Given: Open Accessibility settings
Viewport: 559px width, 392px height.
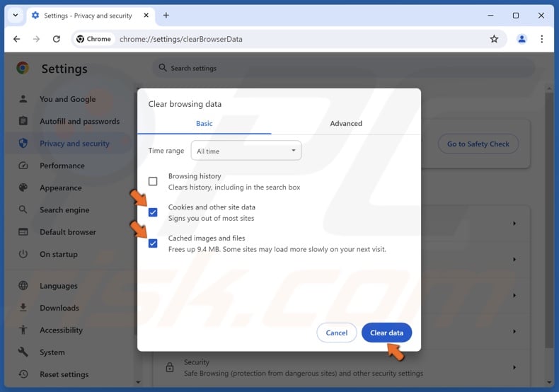Looking at the screenshot, I should 61,330.
